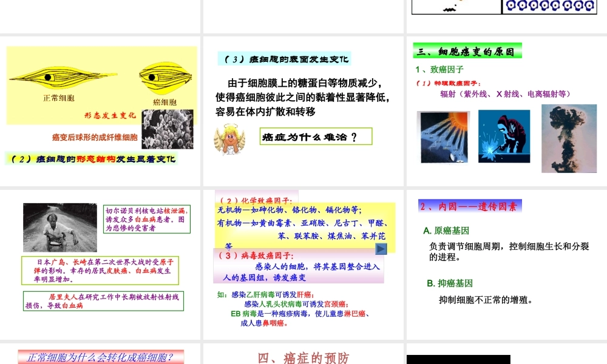The image size is (607, 364).
Task: Click line 感染人乳头状病毒可诱发宫颈癌
Action: point(297,305)
